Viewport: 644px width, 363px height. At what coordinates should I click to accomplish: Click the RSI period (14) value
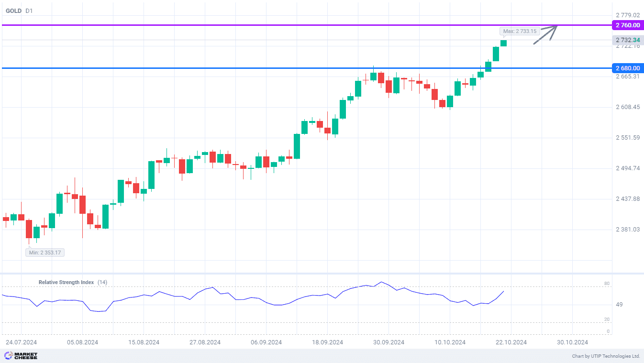pos(102,282)
